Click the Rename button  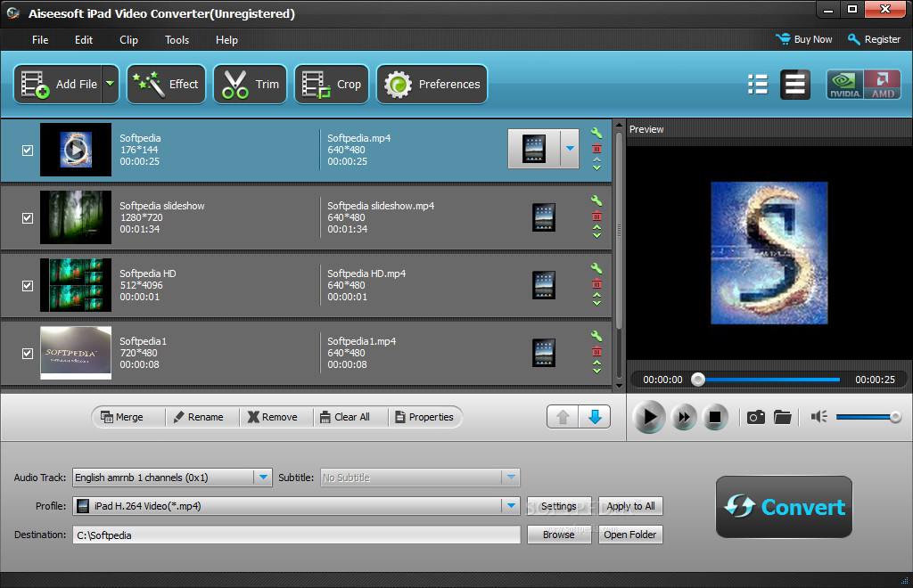click(199, 417)
